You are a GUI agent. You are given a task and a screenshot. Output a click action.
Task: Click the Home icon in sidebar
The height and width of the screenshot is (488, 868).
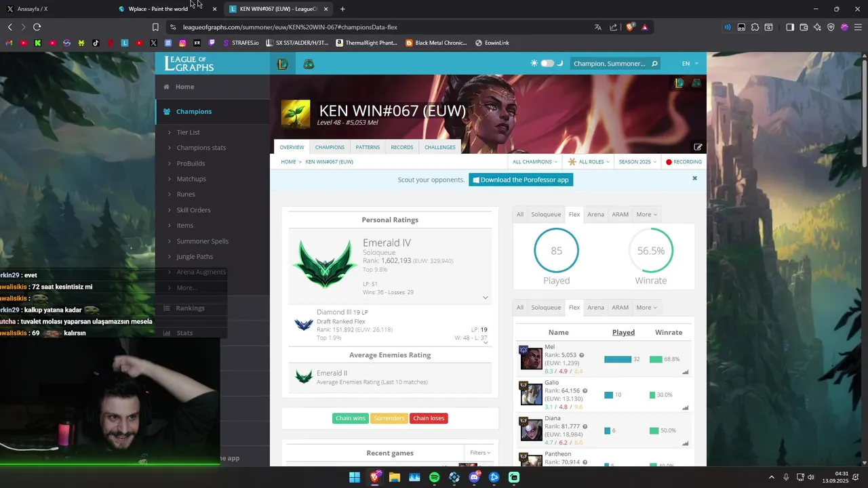tap(166, 87)
